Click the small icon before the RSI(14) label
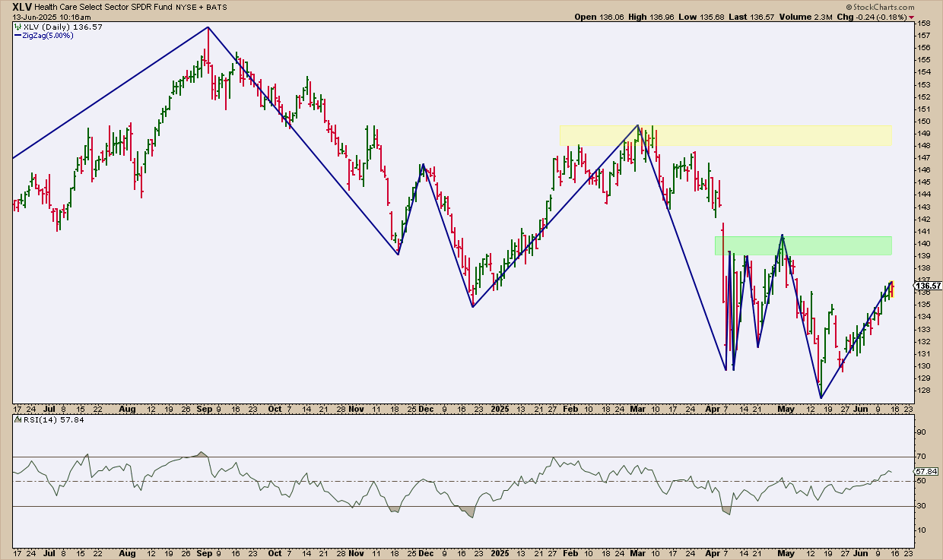The image size is (943, 560). [16, 420]
